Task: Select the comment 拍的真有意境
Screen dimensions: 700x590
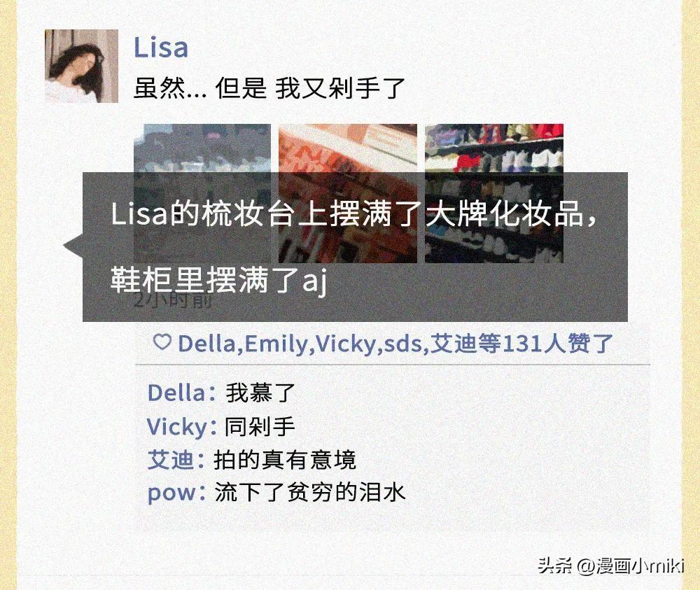Action: click(x=285, y=460)
